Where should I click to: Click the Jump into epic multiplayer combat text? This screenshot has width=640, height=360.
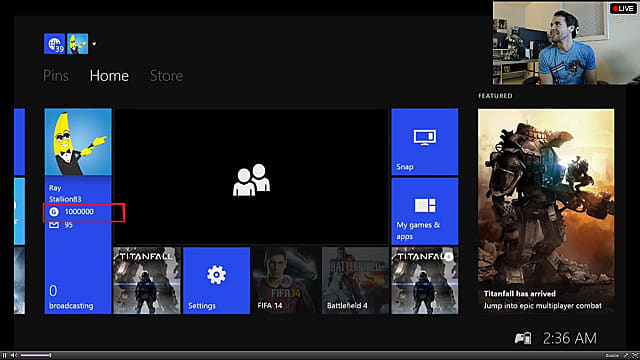click(542, 306)
